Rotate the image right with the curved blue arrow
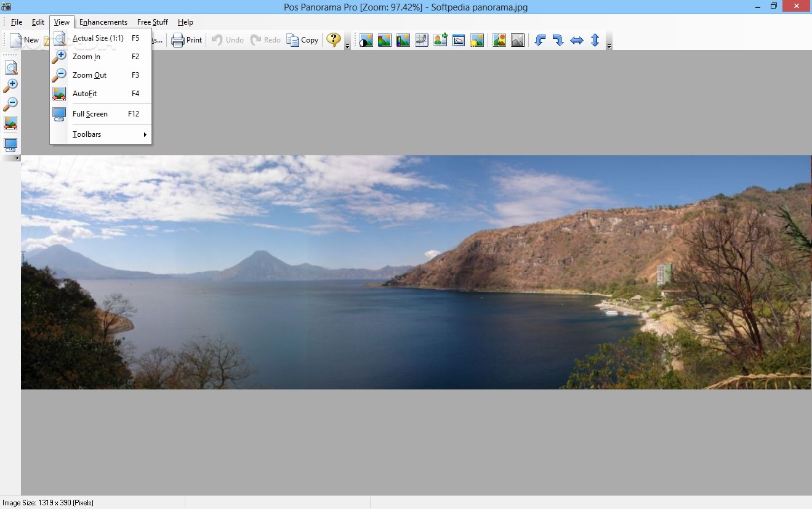 (x=558, y=40)
